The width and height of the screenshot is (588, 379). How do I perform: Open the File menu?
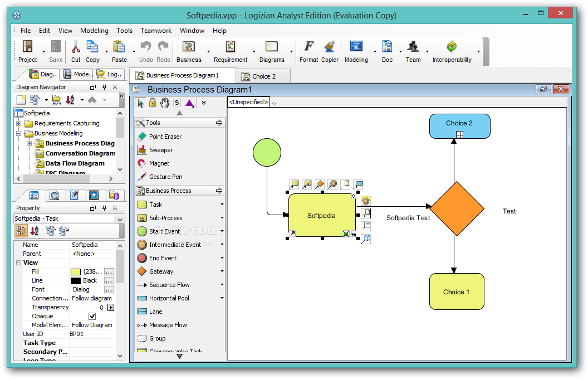click(26, 31)
